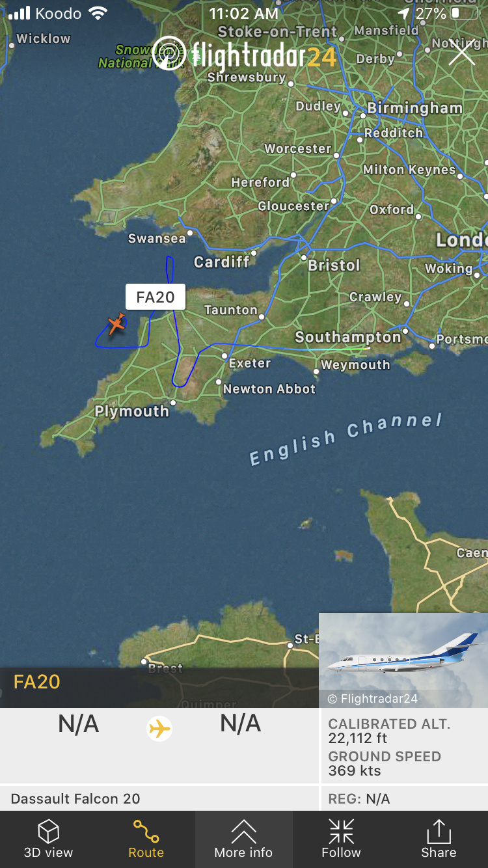Select the FA20 title in flight header
The height and width of the screenshot is (868, 488).
point(37,682)
